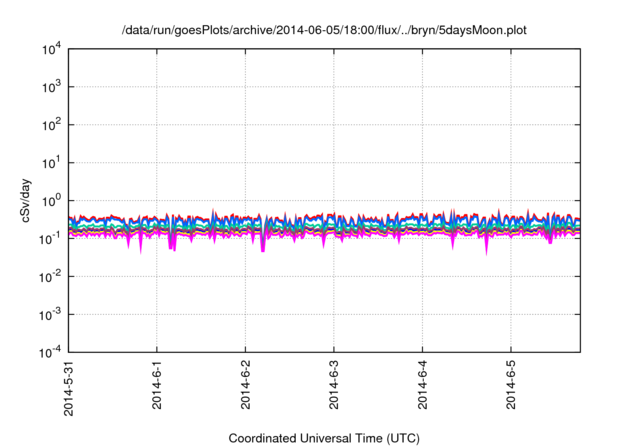The width and height of the screenshot is (640, 448).
Task: Click the 10^1 y-axis label
Action: tap(52, 163)
